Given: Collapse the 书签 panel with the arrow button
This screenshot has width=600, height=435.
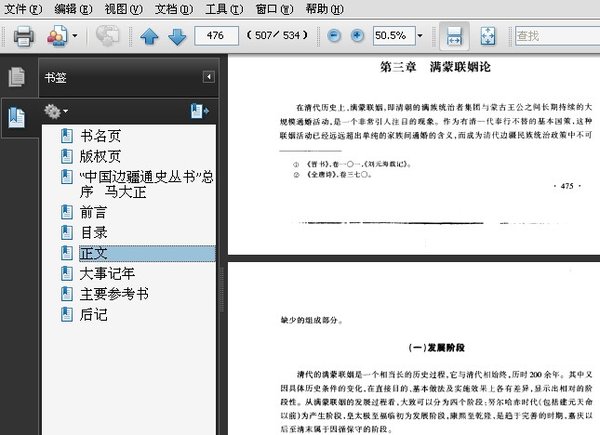Looking at the screenshot, I should (209, 77).
